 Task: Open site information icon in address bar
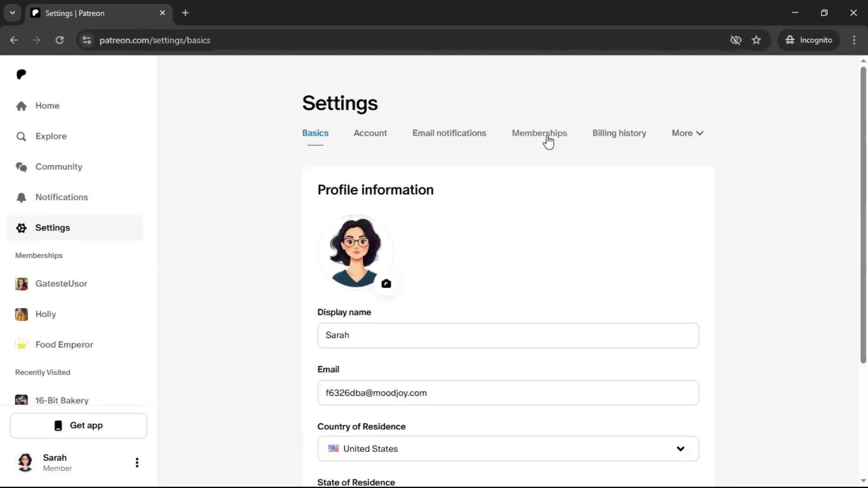87,40
